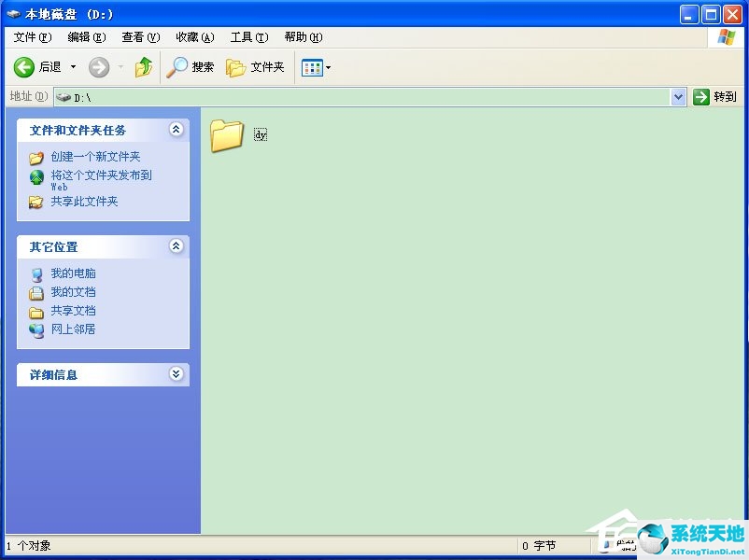Expand the address bar dropdown list
749x560 pixels.
[x=678, y=97]
